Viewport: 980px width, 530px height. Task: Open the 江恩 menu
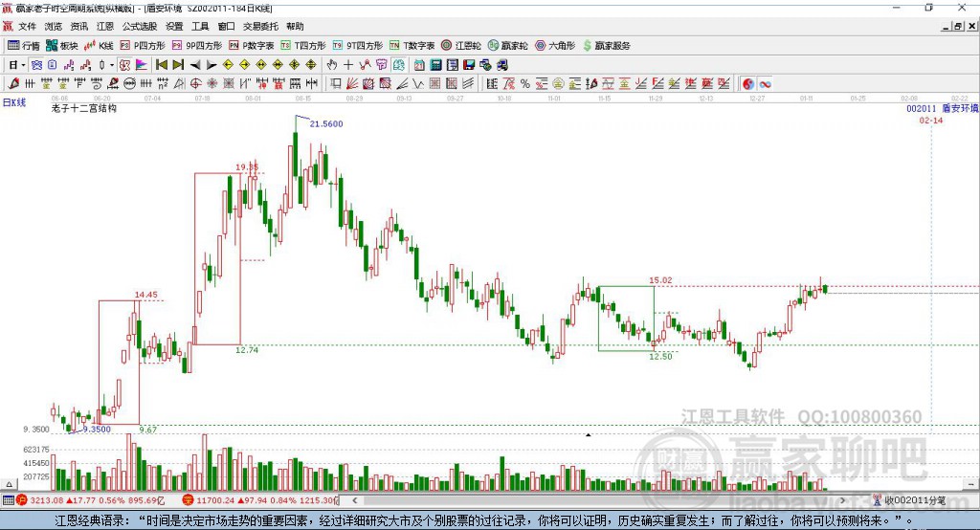tap(105, 26)
